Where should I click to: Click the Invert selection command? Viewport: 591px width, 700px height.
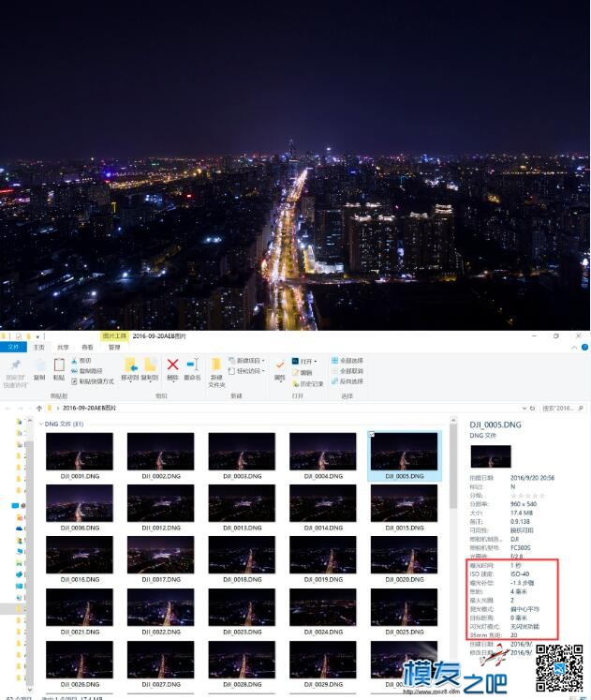click(x=347, y=381)
